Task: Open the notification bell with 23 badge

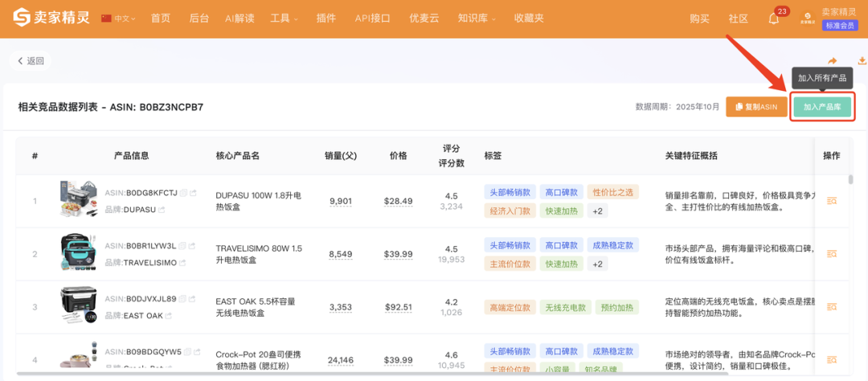Action: coord(774,18)
